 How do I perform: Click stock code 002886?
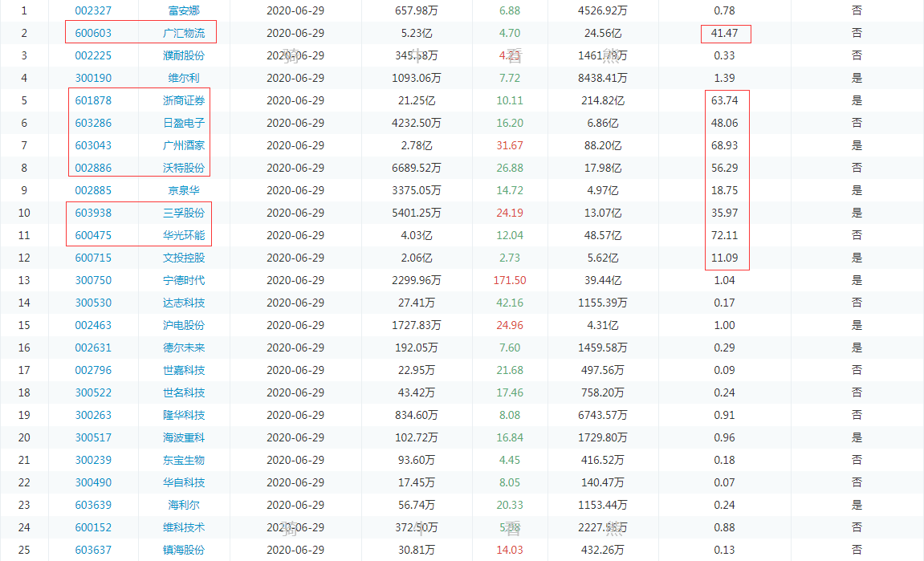coord(93,168)
